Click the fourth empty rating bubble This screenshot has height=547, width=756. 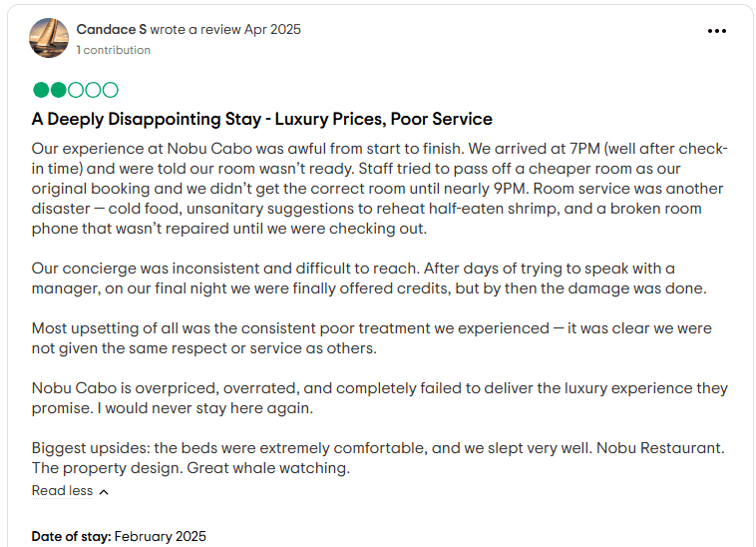click(93, 90)
